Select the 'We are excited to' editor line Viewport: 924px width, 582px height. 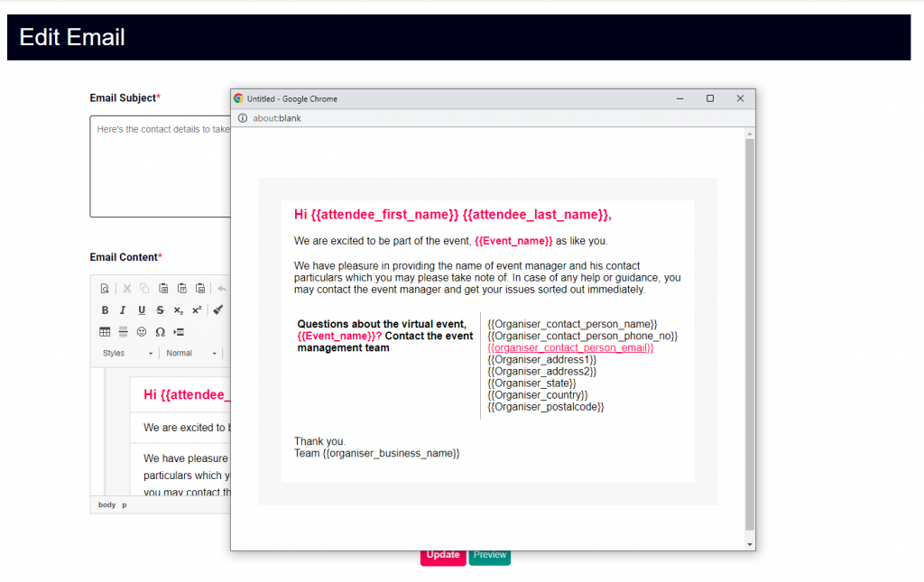pos(187,428)
